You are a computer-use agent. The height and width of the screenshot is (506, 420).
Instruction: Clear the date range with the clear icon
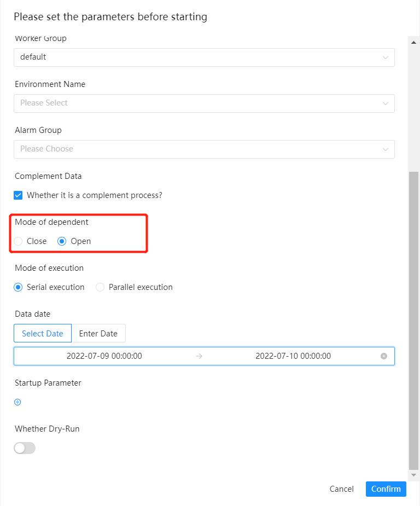click(x=383, y=356)
